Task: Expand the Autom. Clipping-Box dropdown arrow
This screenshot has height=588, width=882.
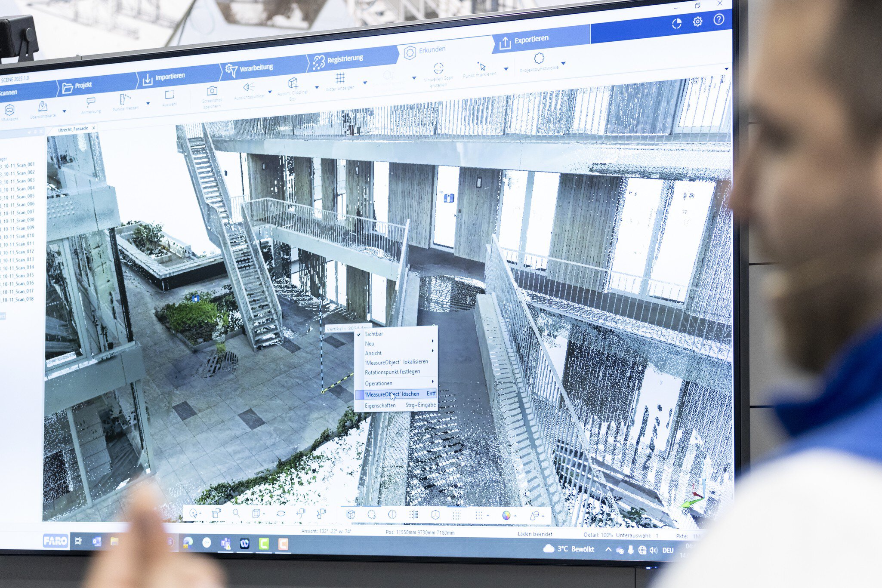Action: pyautogui.click(x=317, y=87)
